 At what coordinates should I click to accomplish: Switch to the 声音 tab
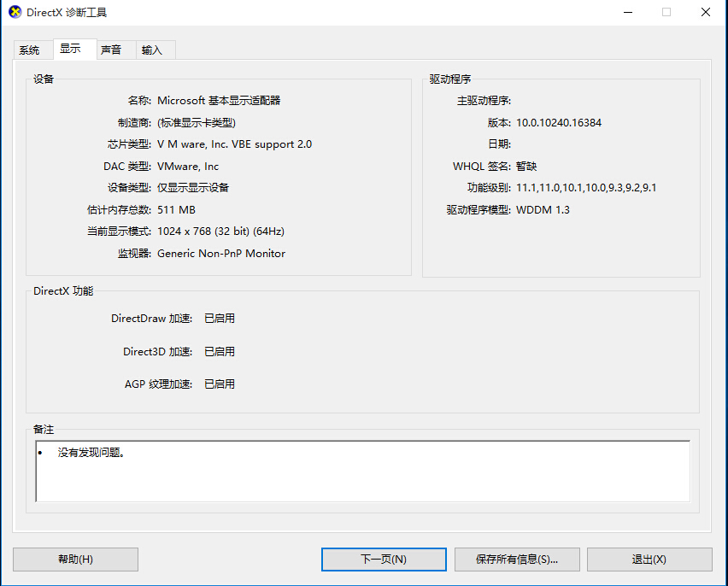(111, 50)
